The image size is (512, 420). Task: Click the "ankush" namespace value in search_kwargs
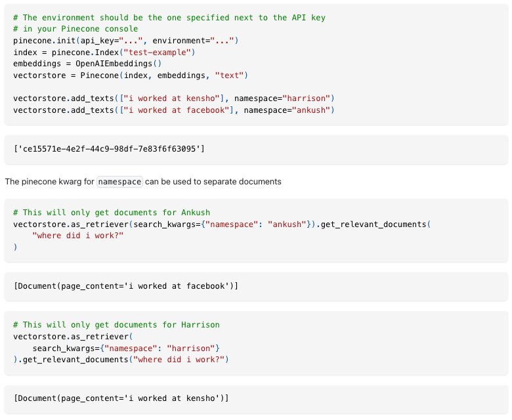point(287,224)
